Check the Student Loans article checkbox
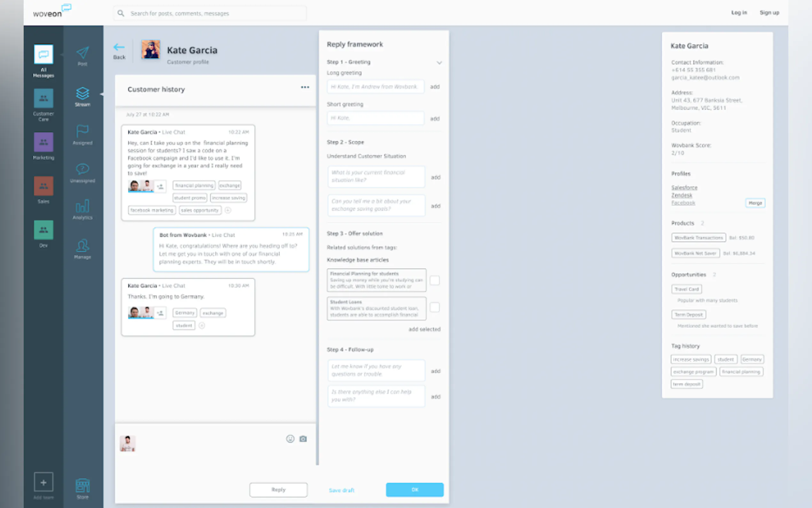 point(434,307)
